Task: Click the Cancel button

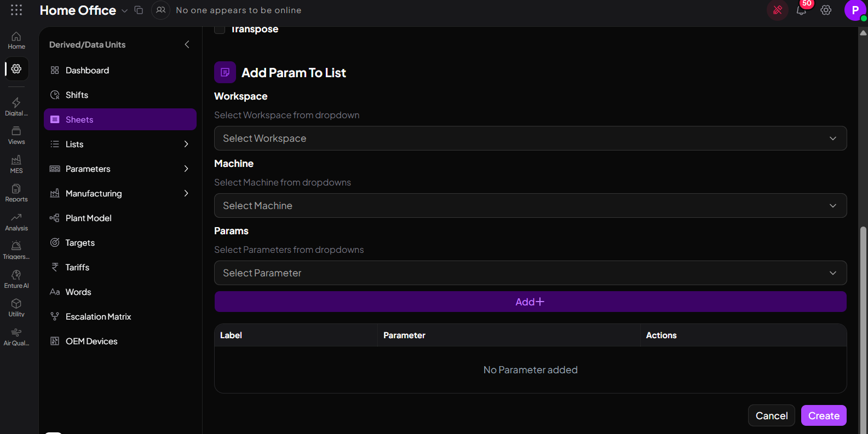Action: [772, 415]
